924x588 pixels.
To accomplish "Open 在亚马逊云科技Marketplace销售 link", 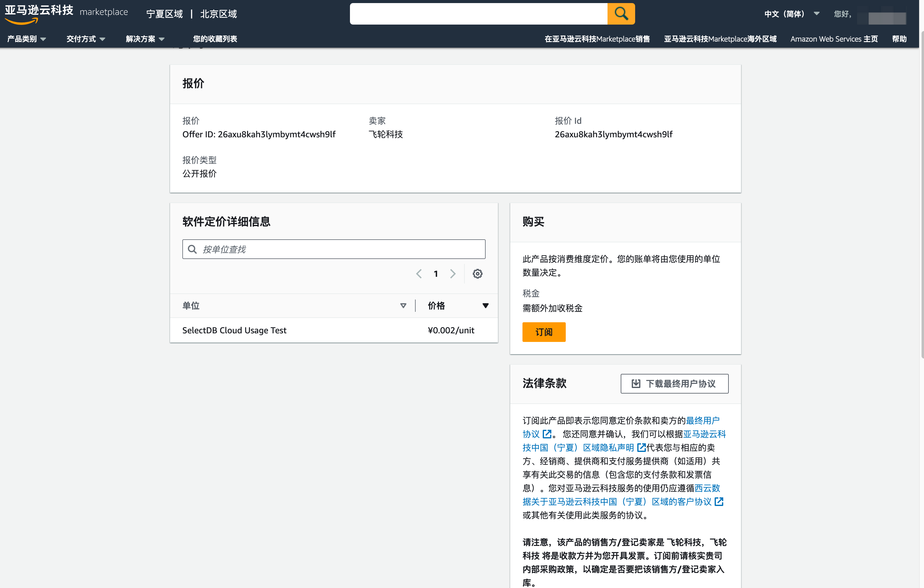I will (597, 39).
